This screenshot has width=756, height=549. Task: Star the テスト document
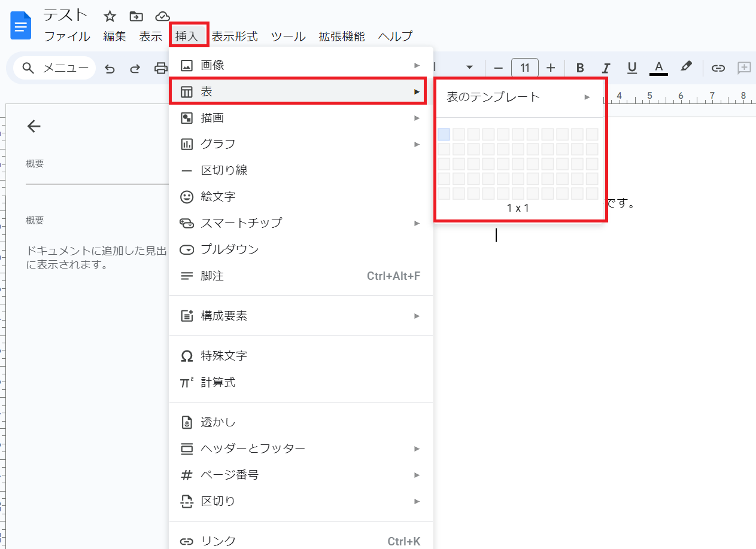click(x=110, y=16)
